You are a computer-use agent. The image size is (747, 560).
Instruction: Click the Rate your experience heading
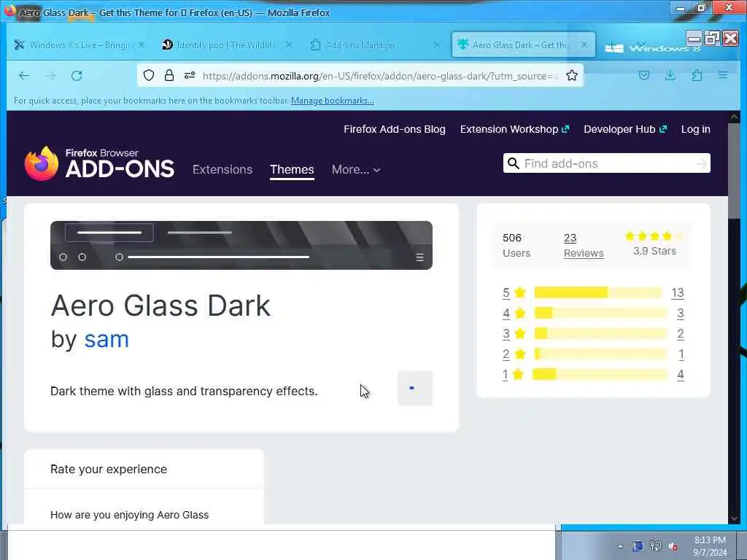click(109, 469)
